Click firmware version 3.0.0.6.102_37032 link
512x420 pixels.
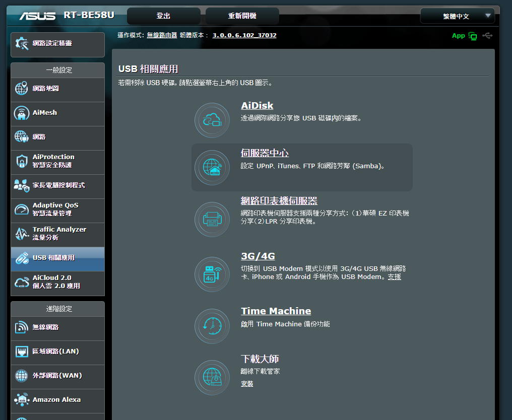click(244, 35)
